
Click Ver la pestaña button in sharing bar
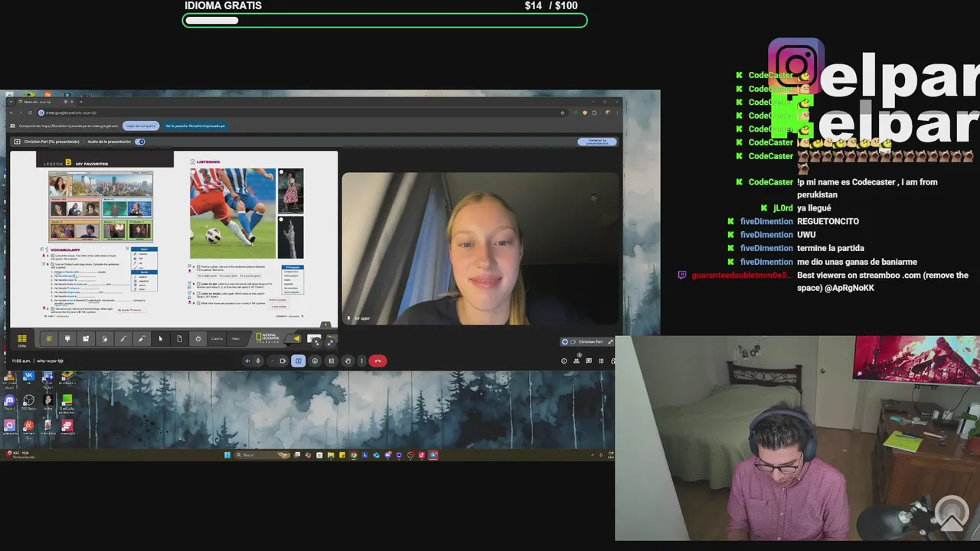point(195,126)
